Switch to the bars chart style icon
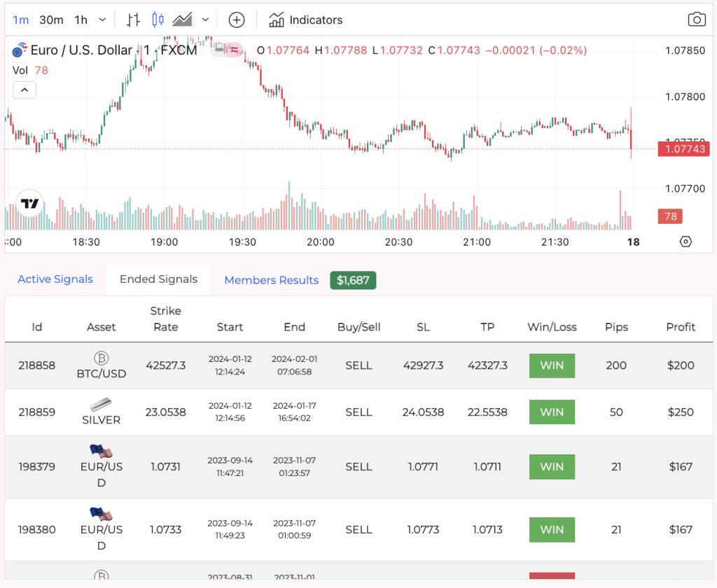This screenshot has width=717, height=588. (x=132, y=20)
